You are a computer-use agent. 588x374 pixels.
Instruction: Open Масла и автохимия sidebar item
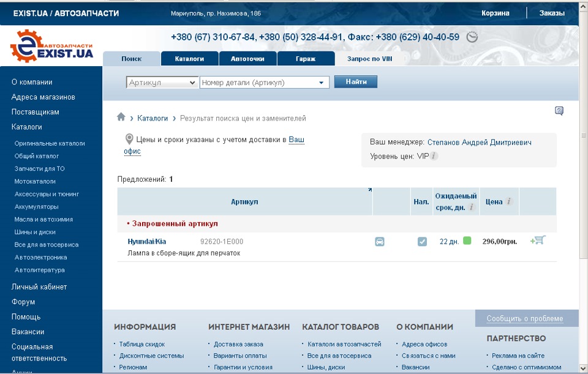(x=43, y=219)
